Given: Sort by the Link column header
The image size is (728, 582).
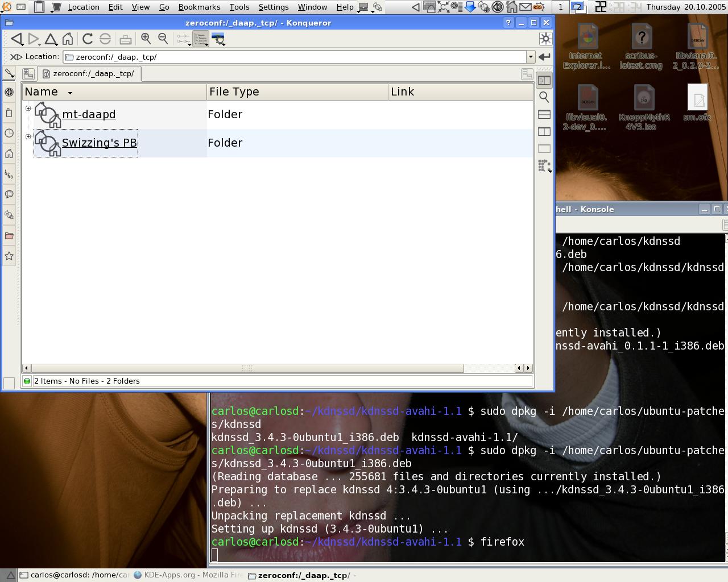Looking at the screenshot, I should click(461, 92).
